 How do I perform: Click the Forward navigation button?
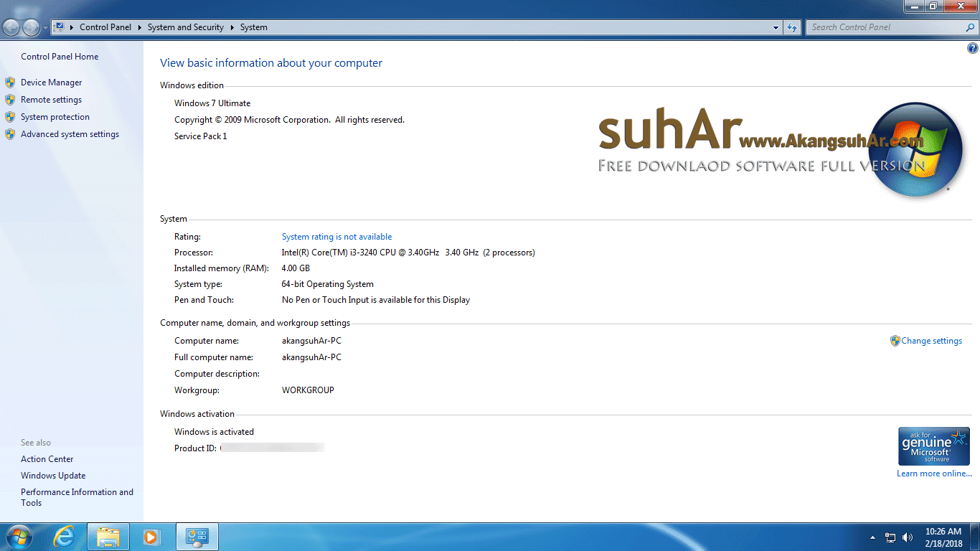(31, 27)
